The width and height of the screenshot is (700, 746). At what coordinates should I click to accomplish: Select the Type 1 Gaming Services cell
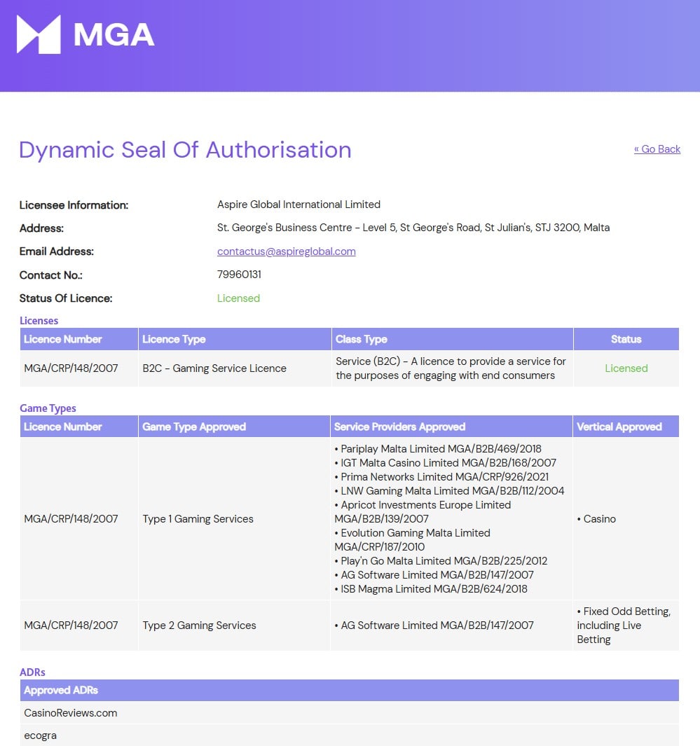click(198, 519)
